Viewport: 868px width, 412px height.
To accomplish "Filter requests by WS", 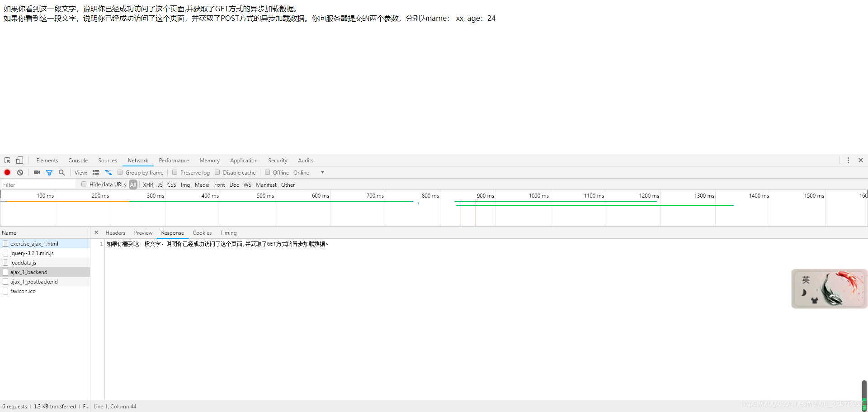I will coord(247,185).
